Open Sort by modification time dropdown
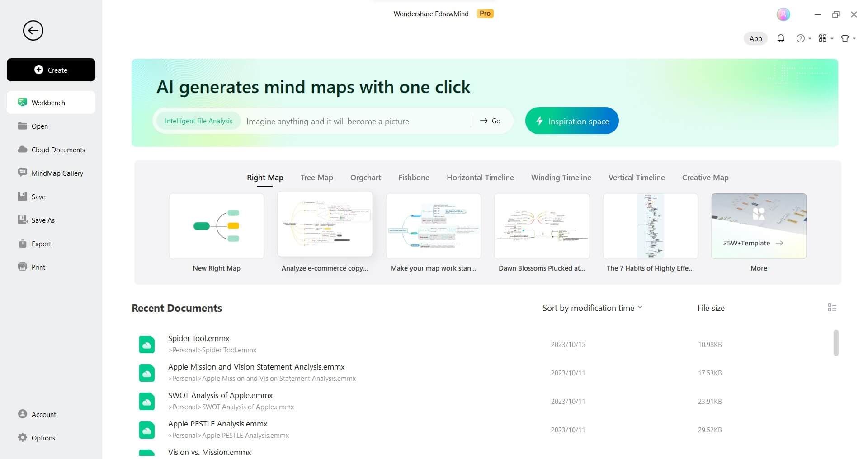 (x=592, y=308)
